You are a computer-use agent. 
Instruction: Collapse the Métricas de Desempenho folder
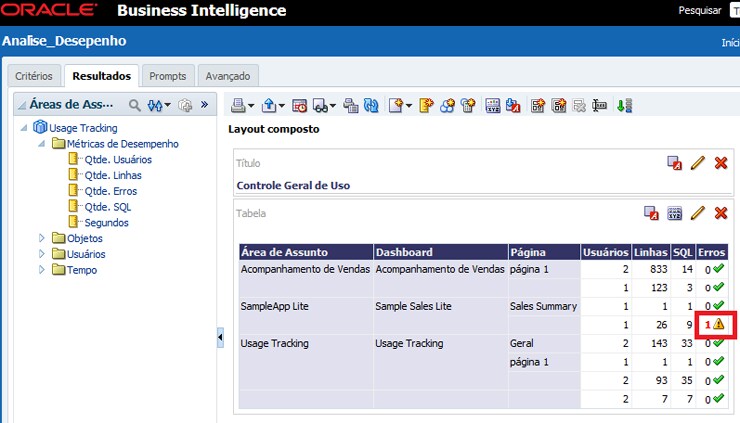[42, 144]
